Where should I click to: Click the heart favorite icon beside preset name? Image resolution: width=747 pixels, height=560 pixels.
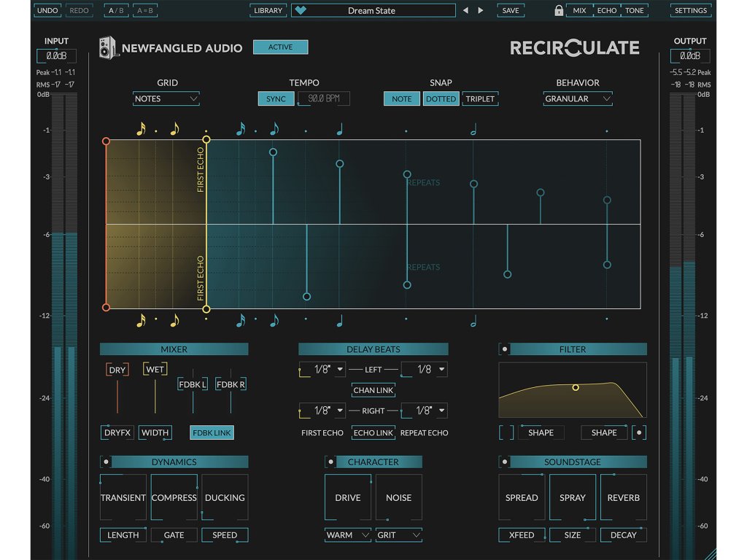[301, 11]
